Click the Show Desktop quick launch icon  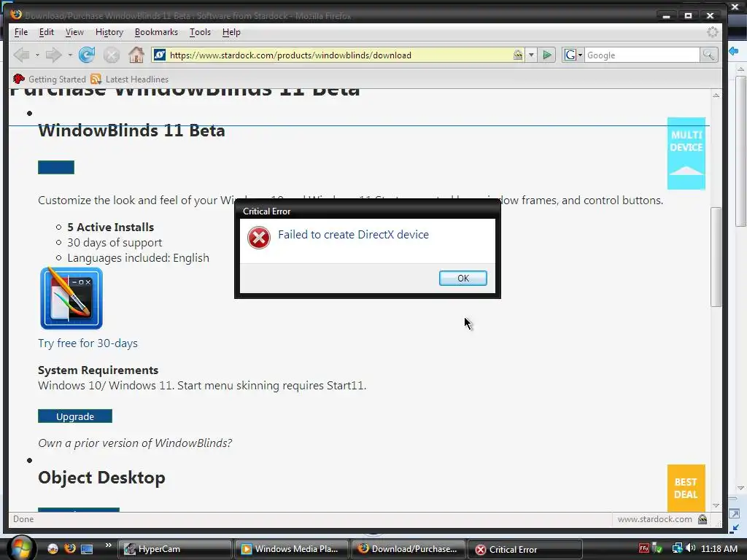(87, 549)
